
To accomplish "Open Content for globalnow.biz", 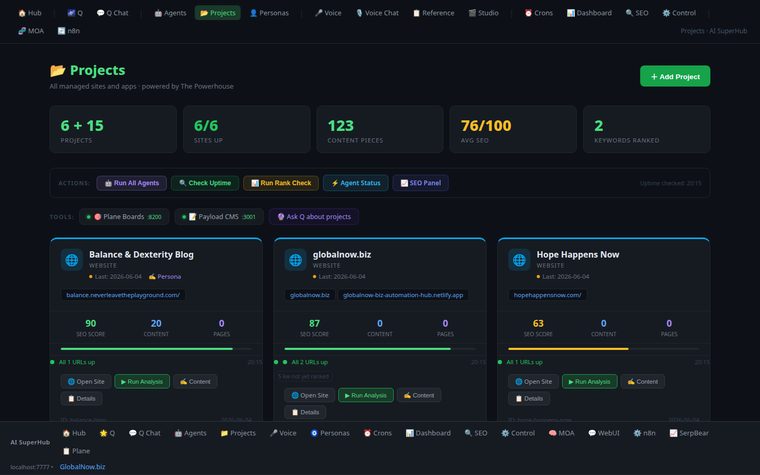I will click(x=419, y=396).
